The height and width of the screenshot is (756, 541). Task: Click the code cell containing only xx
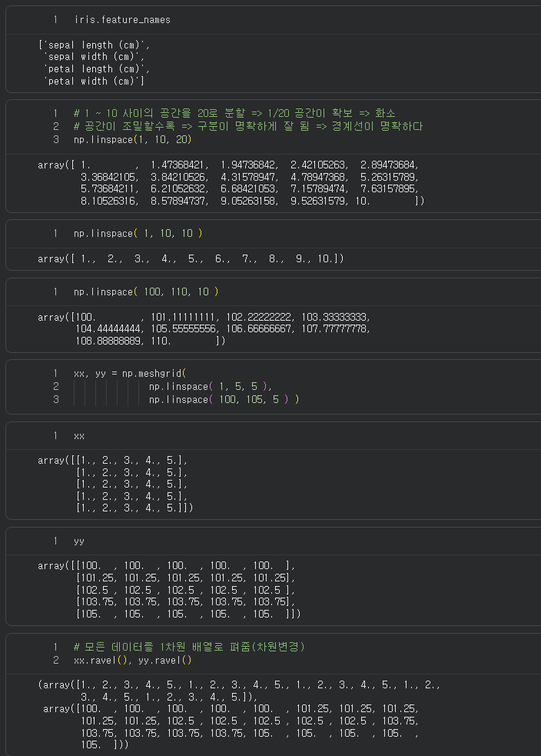pyautogui.click(x=79, y=436)
